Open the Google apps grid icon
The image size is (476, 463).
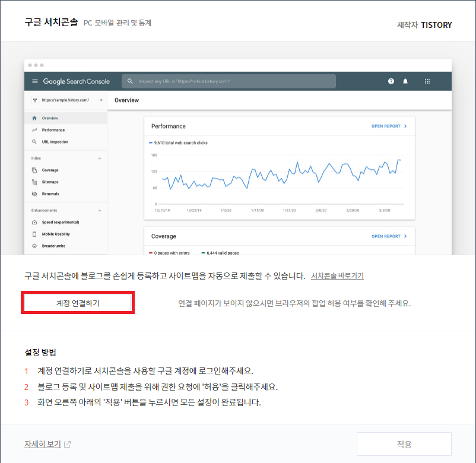[427, 81]
